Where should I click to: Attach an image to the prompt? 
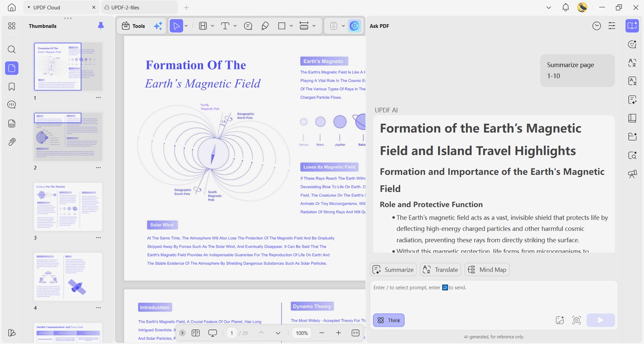(x=560, y=320)
